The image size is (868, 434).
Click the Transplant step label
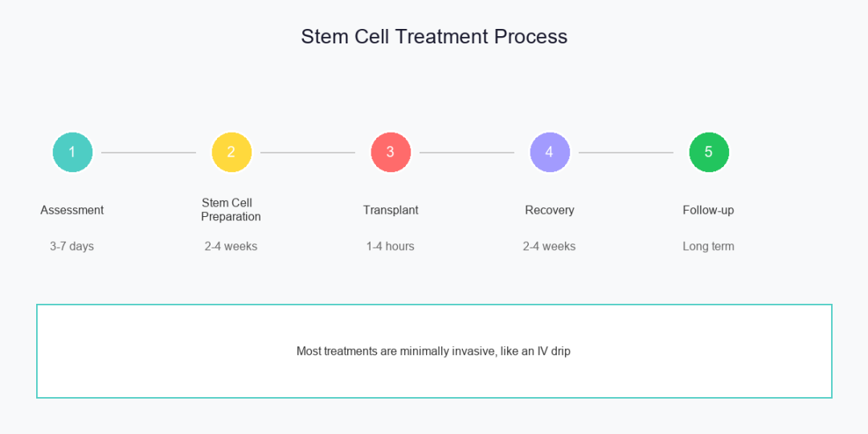point(391,210)
